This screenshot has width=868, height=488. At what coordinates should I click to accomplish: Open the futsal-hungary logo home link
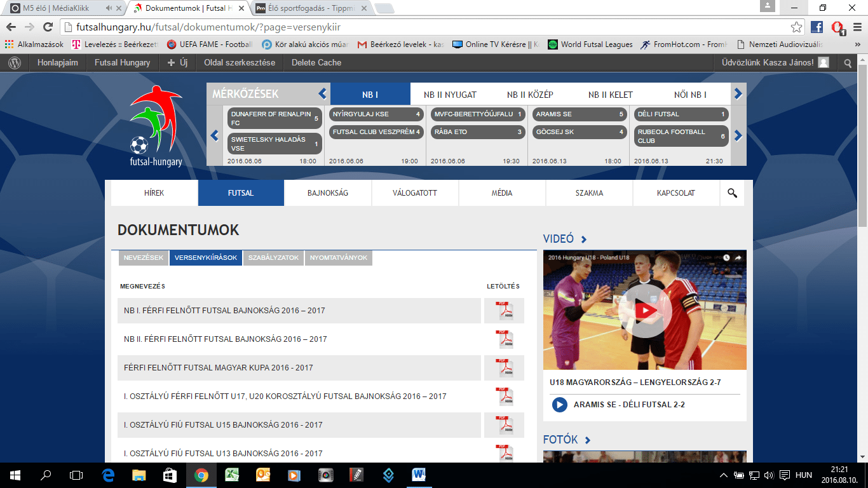pos(156,126)
